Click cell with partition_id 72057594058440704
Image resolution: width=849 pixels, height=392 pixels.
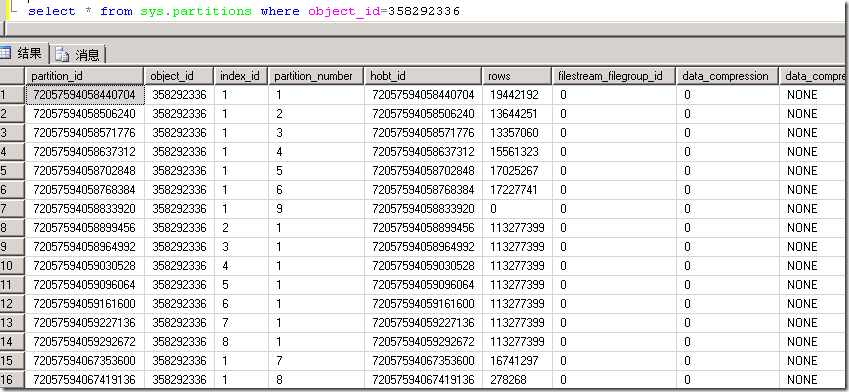click(85, 95)
